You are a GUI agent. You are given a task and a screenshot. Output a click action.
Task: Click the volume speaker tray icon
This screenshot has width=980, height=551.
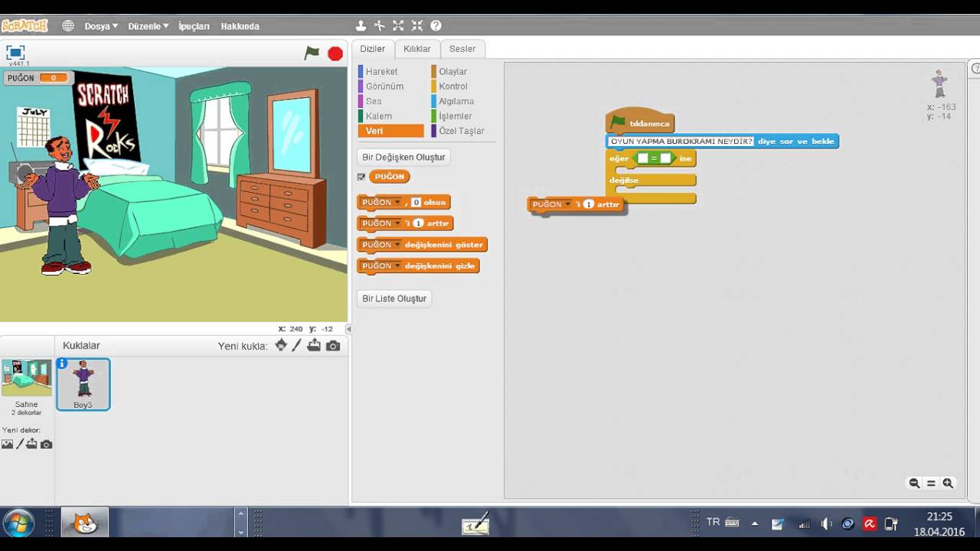tap(826, 524)
